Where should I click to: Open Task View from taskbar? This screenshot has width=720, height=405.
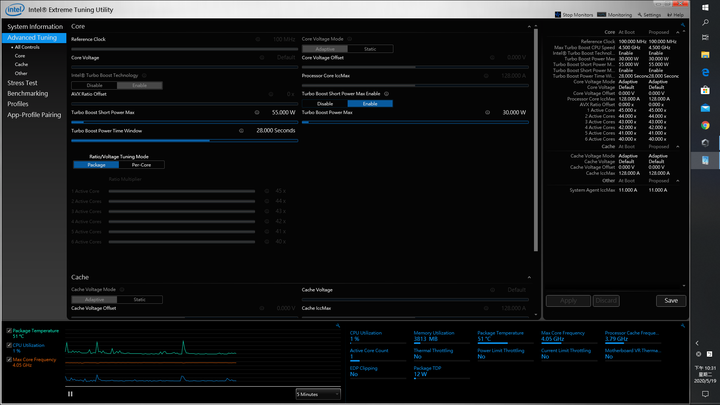click(705, 38)
